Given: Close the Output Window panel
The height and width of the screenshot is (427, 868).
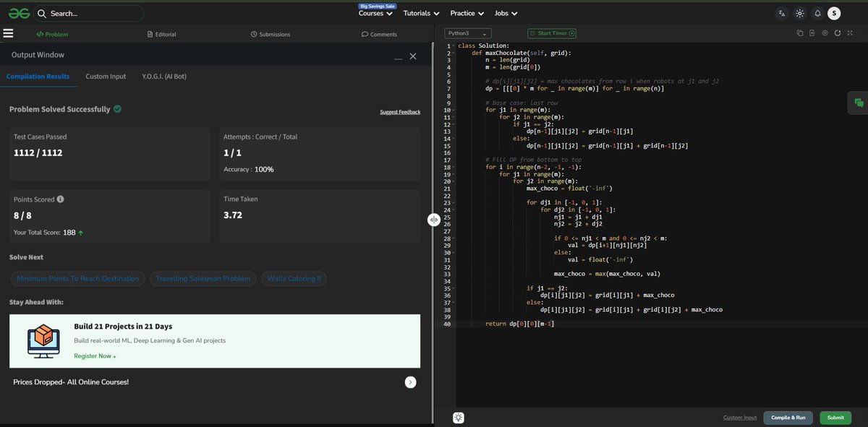Looking at the screenshot, I should click(x=413, y=56).
